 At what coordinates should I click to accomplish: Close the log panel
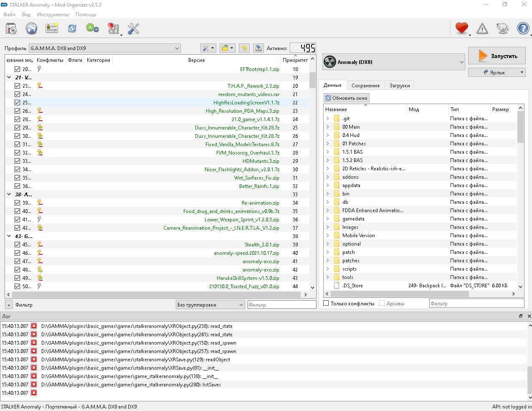point(529,316)
